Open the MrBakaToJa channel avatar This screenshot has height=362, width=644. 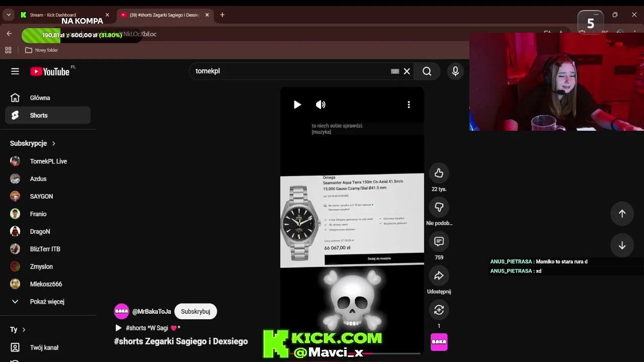(x=121, y=311)
